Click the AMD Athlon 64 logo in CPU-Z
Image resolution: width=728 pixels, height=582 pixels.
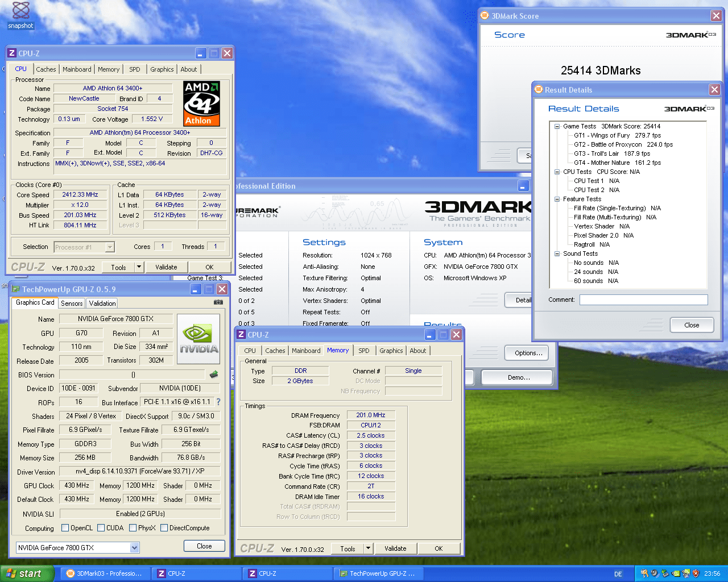pyautogui.click(x=201, y=104)
